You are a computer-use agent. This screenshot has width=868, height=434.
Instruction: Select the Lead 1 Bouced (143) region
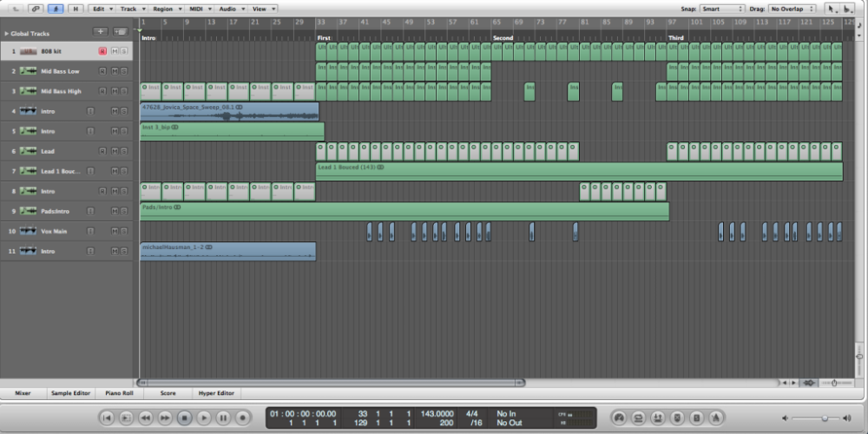point(579,171)
